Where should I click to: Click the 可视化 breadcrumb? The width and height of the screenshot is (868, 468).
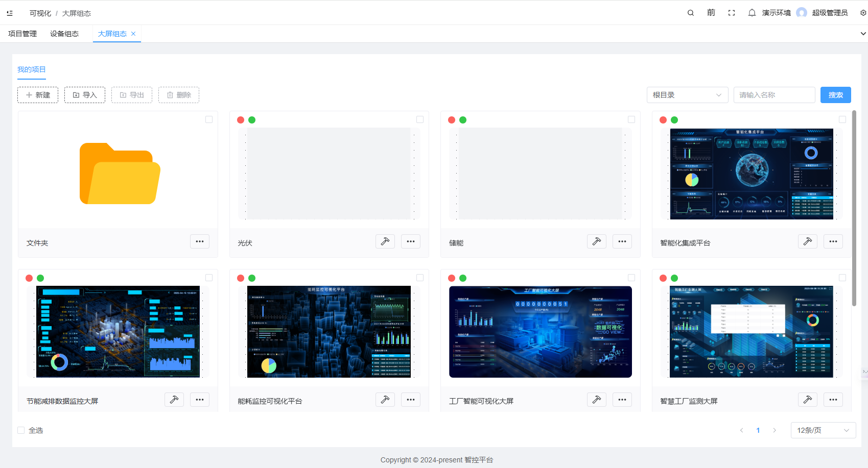pyautogui.click(x=40, y=13)
